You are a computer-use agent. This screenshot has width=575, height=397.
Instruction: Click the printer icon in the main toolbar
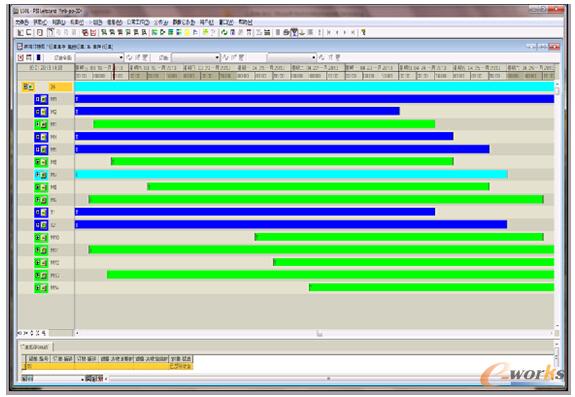(x=286, y=33)
